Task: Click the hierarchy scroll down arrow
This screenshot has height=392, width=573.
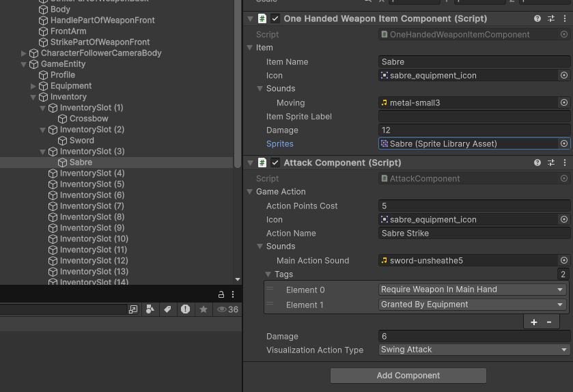Action: tap(238, 279)
